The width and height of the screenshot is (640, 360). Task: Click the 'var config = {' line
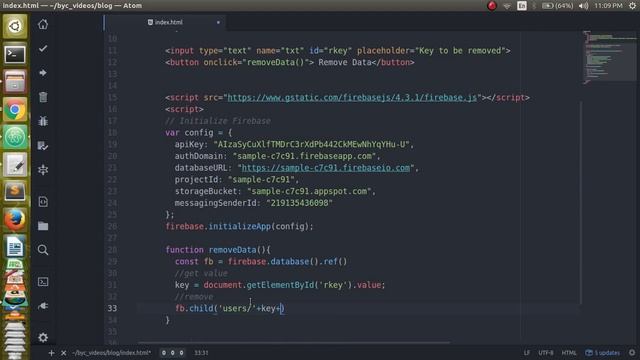point(199,133)
